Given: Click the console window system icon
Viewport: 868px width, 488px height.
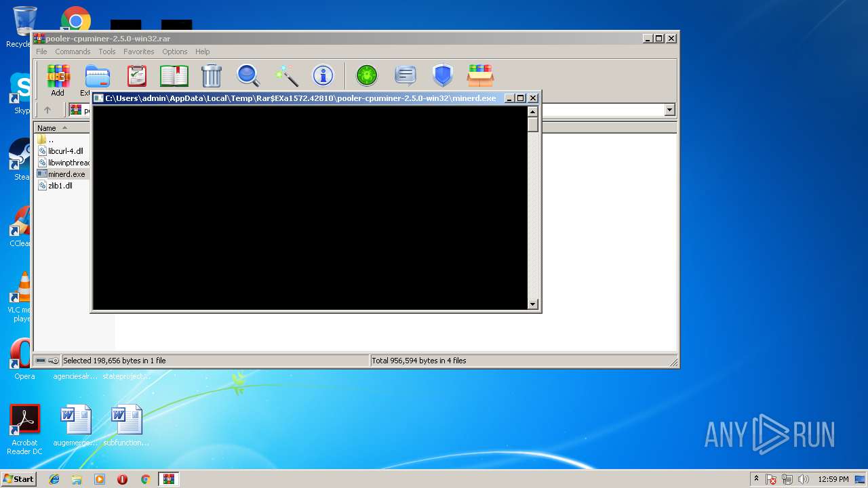Looking at the screenshot, I should 98,98.
